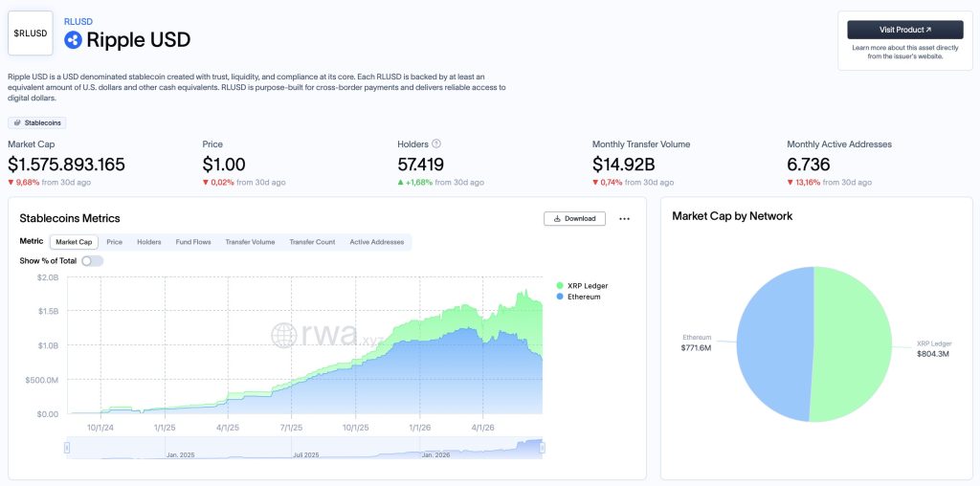
Task: Switch to the Holders metric tab
Action: coord(148,242)
